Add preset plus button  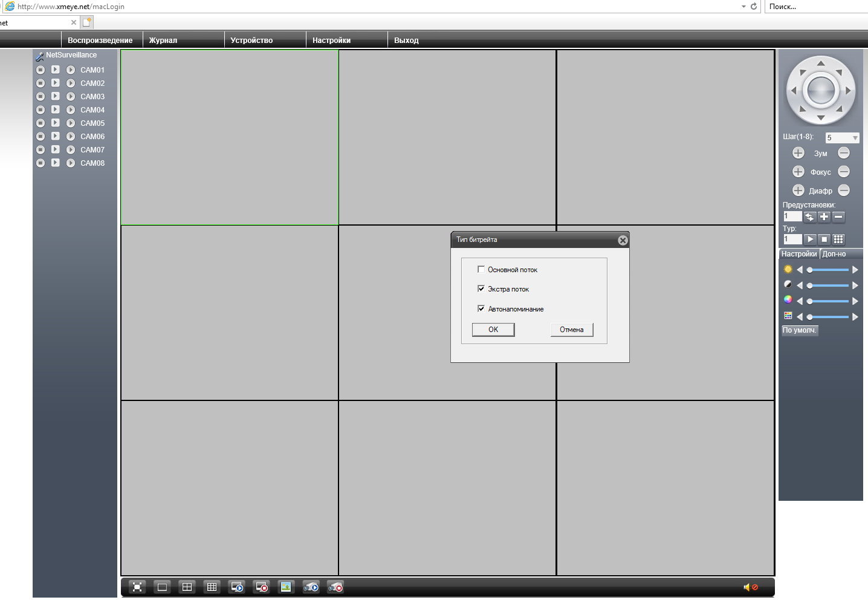(824, 217)
